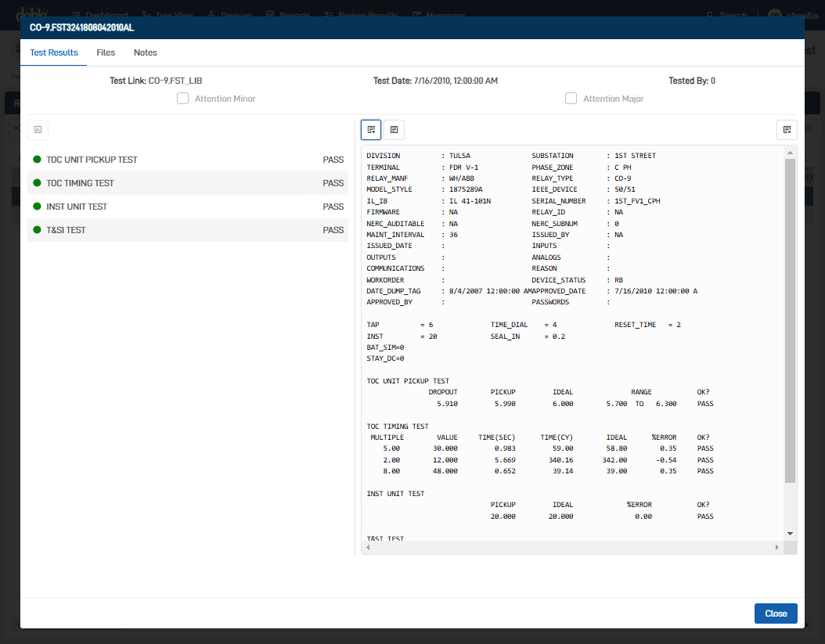Select the TOC TIMING TEST row
825x644 pixels.
(x=188, y=183)
